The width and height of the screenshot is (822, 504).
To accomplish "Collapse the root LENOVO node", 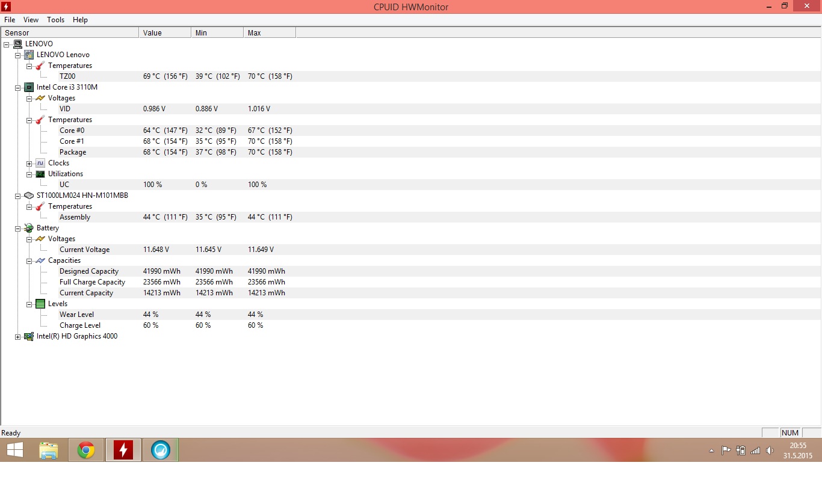I will 7,44.
